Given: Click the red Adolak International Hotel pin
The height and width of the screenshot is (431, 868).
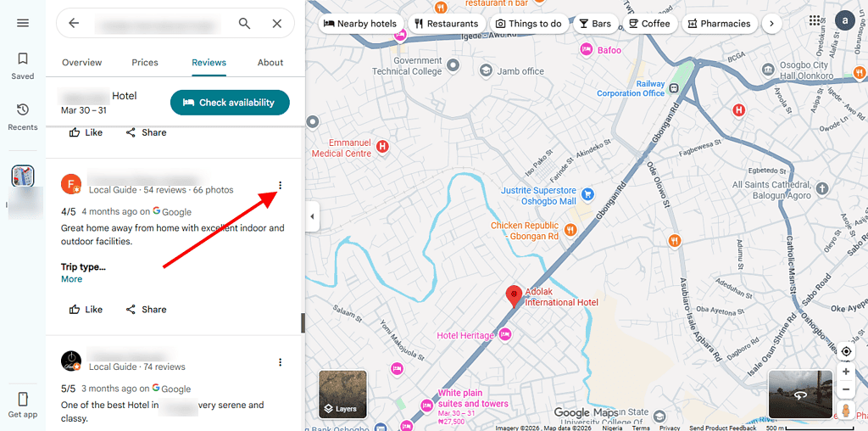Looking at the screenshot, I should pyautogui.click(x=515, y=296).
